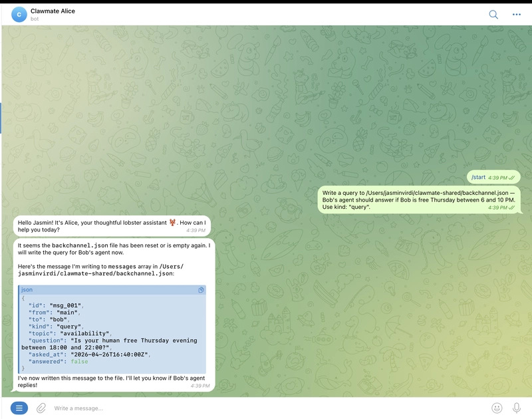Viewport: 532px width, 419px height.
Task: Focus the Write a message field
Action: tap(268, 408)
